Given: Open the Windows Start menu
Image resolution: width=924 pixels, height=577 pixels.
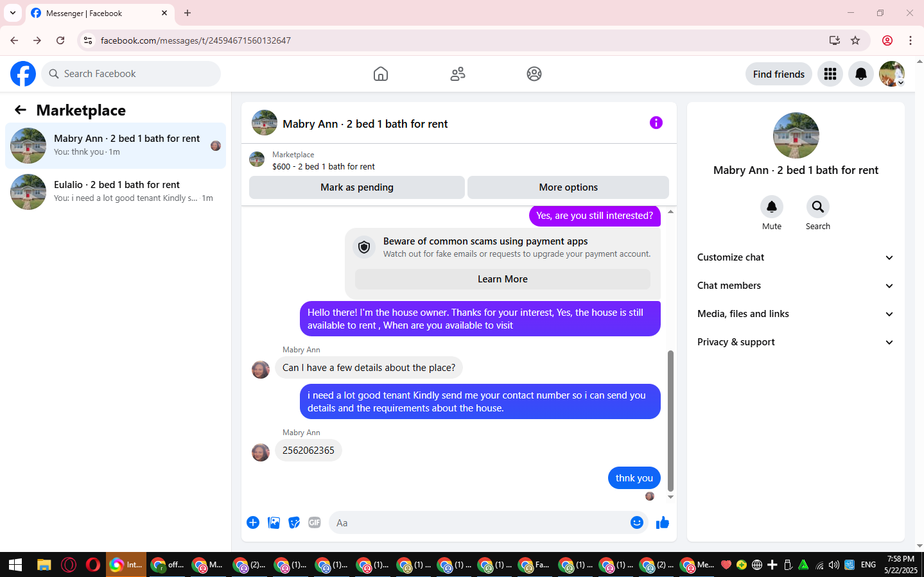Looking at the screenshot, I should [x=15, y=565].
